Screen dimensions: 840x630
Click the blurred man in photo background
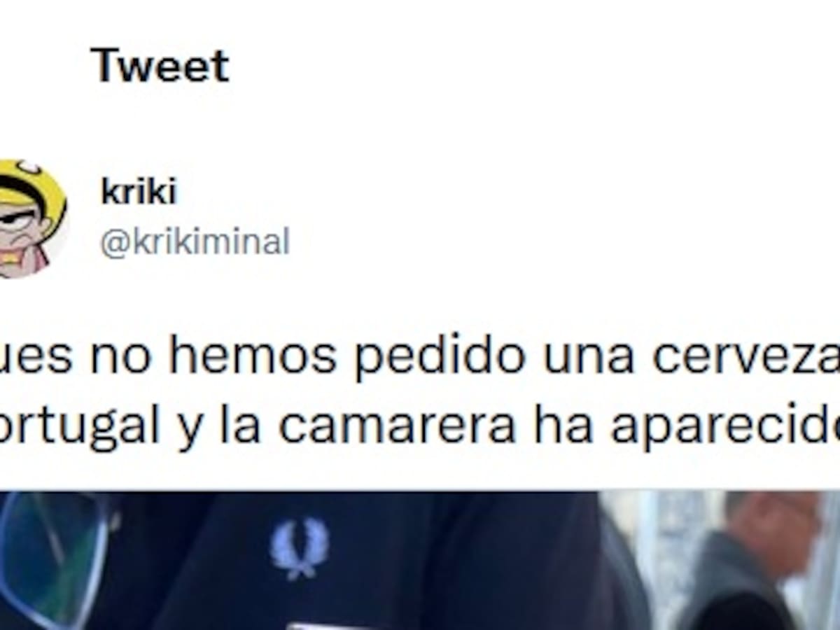pos(749,560)
